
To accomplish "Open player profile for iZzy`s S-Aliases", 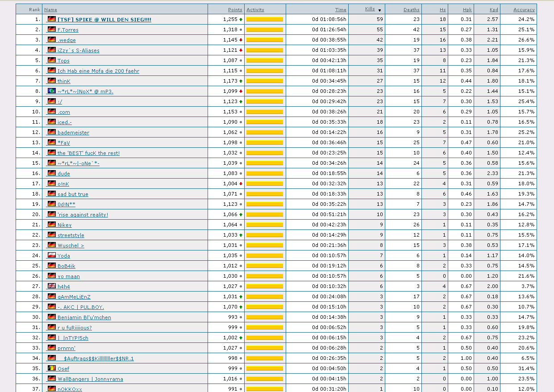I will pyautogui.click(x=78, y=50).
